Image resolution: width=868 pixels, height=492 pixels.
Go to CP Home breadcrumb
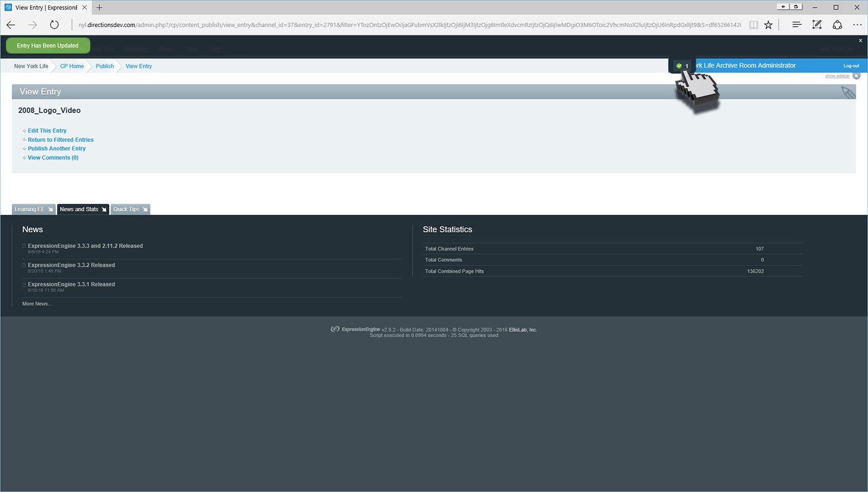(72, 66)
